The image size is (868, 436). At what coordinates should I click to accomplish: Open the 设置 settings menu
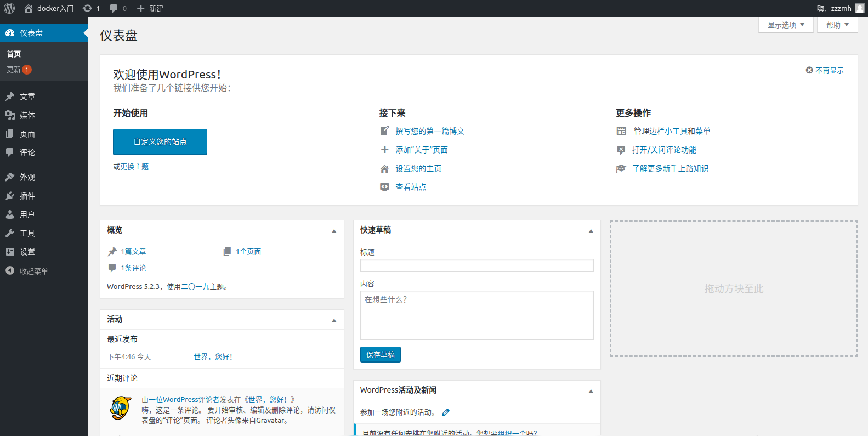click(x=27, y=252)
